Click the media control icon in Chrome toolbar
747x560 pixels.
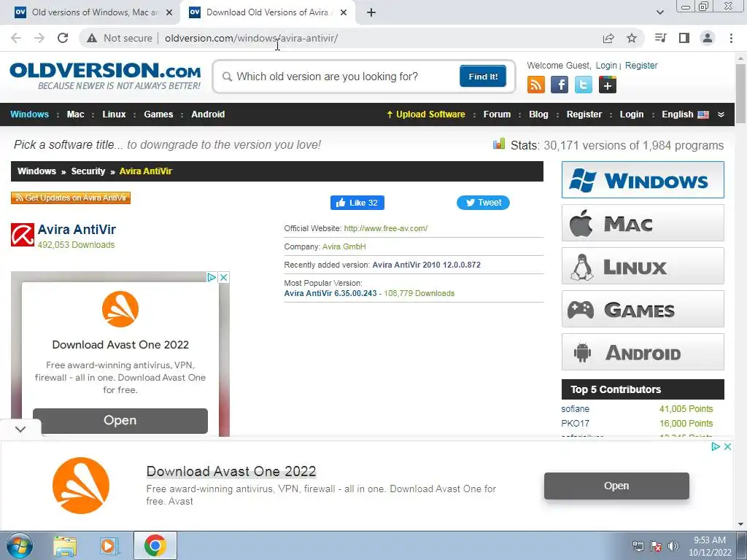(661, 38)
